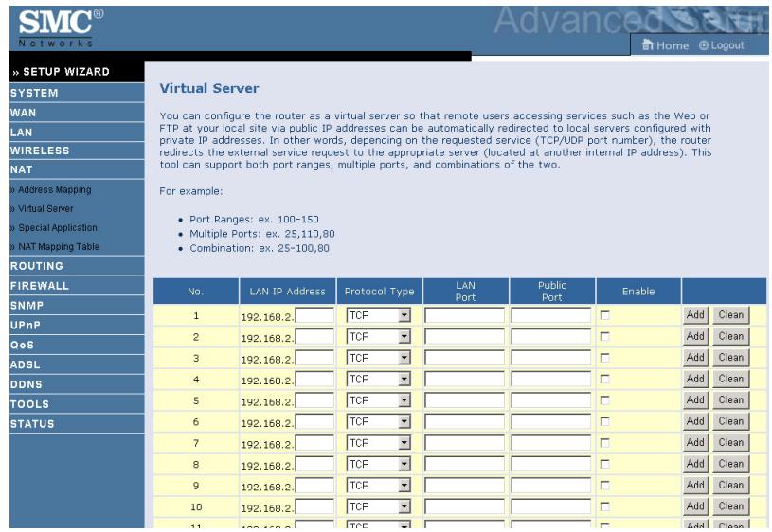
Task: Focus Public Port field in row 8
Action: 551,464
